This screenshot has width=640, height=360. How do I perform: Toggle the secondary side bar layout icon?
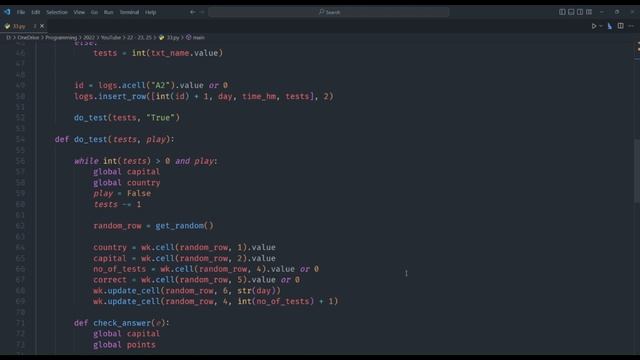pyautogui.click(x=580, y=12)
